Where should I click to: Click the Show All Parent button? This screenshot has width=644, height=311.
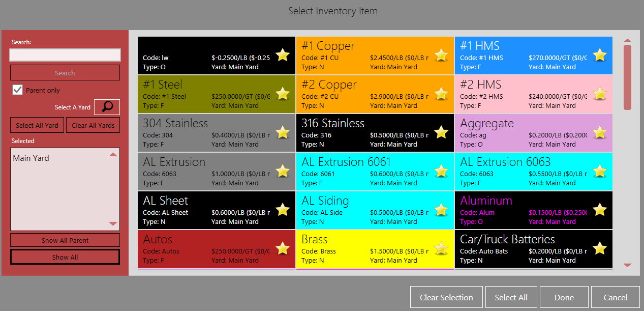click(x=65, y=240)
